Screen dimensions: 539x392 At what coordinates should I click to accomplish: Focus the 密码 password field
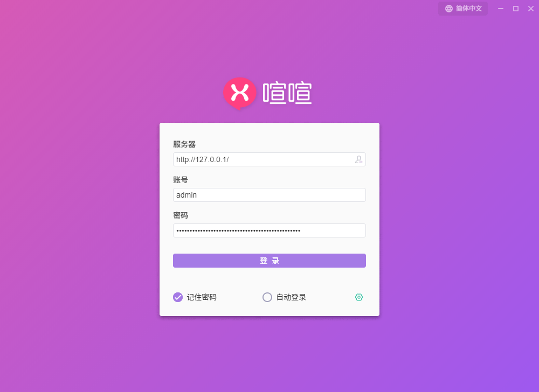[x=269, y=230]
